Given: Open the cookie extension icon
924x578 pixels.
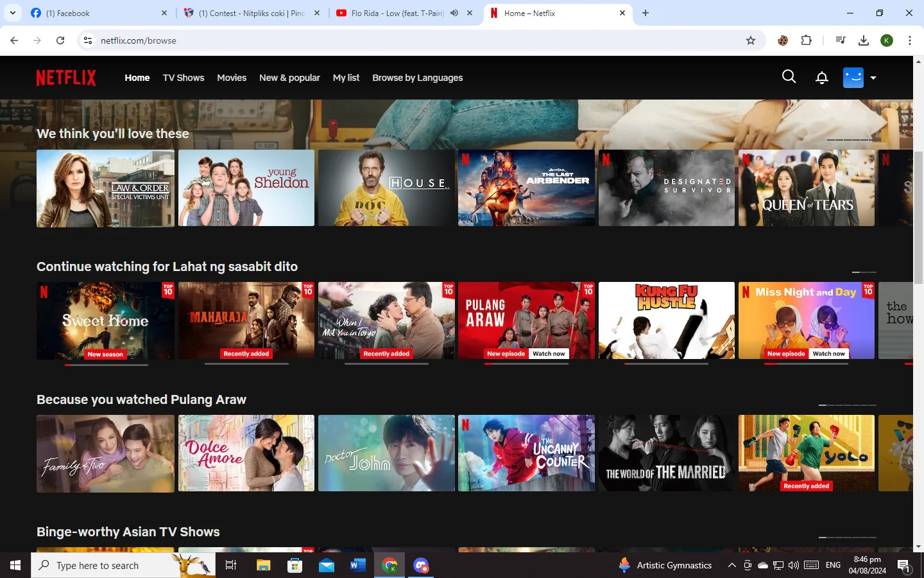Looking at the screenshot, I should (783, 40).
